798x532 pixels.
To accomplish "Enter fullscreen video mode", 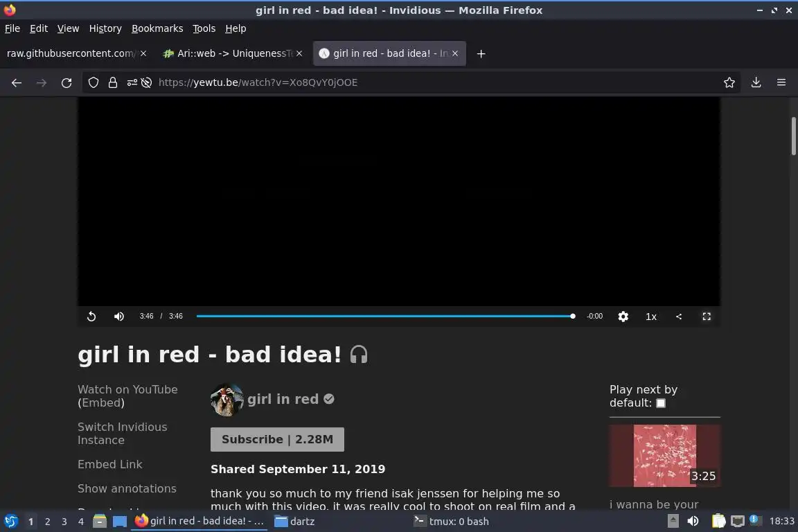I will click(707, 317).
